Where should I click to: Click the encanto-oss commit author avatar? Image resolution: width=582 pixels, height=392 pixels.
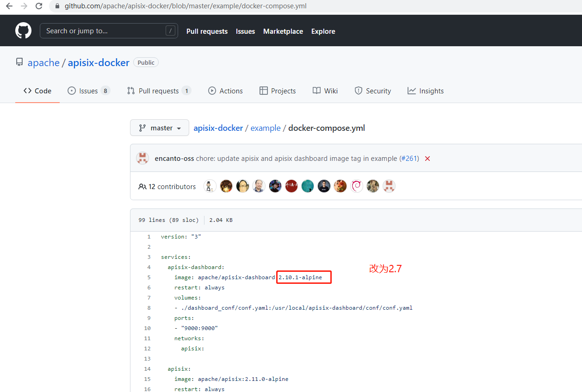click(142, 158)
